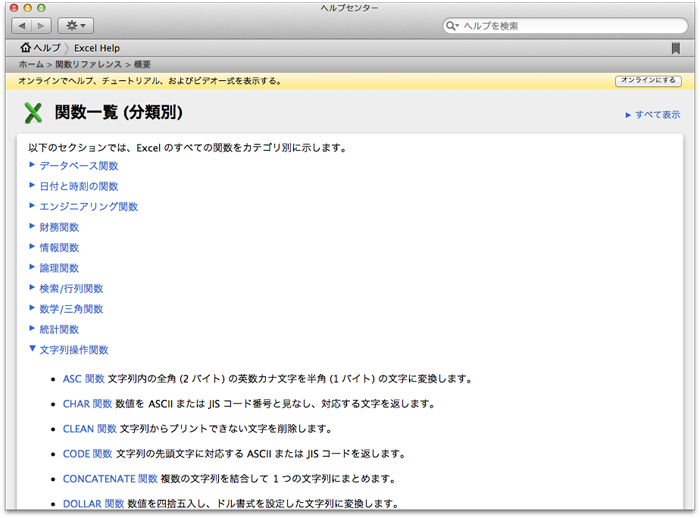Click the オンラインにする button
700x518 pixels.
pyautogui.click(x=648, y=80)
